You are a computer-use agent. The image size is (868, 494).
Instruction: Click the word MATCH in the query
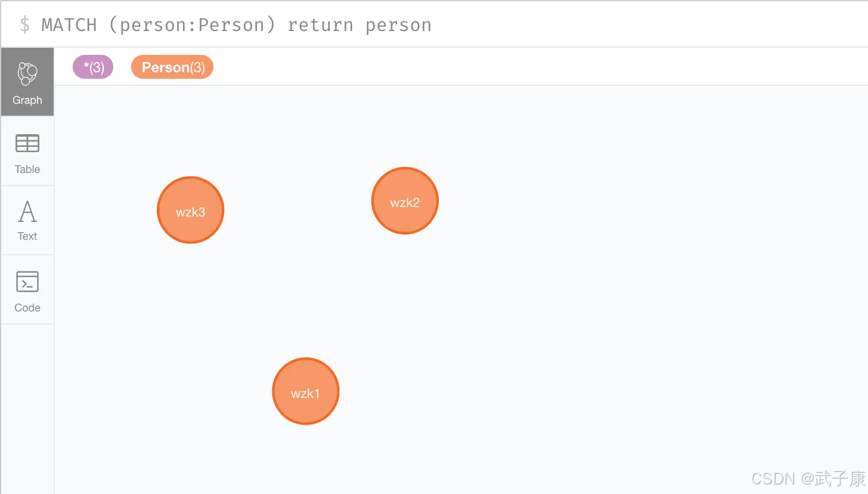(68, 24)
